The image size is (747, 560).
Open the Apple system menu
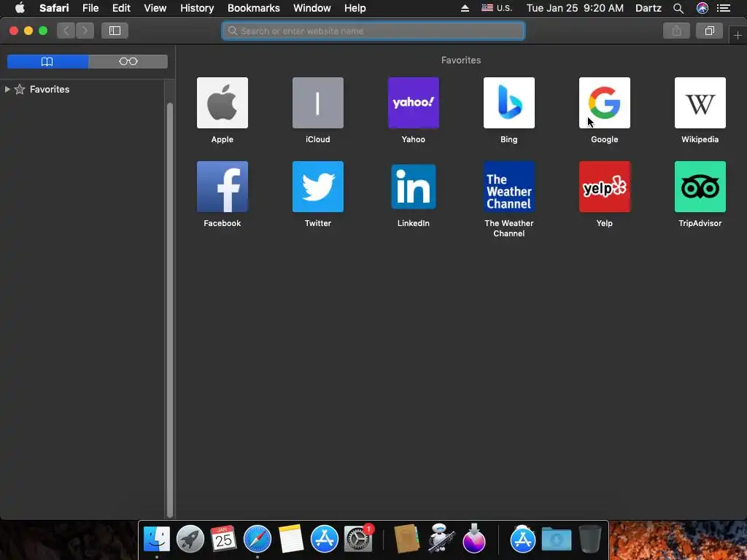(x=20, y=8)
